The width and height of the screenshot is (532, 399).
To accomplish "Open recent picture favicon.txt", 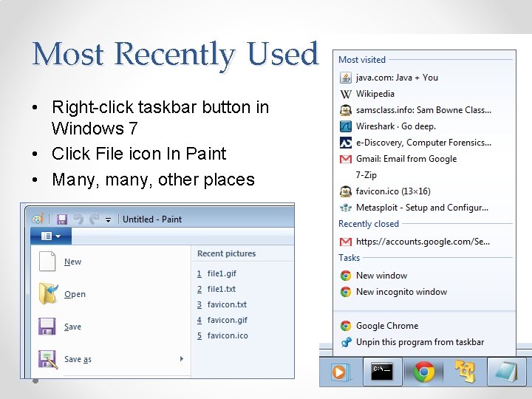I will 222,304.
